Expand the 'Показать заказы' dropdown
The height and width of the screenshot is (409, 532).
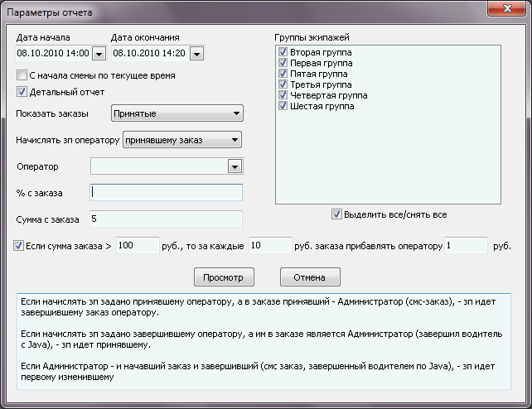click(236, 113)
